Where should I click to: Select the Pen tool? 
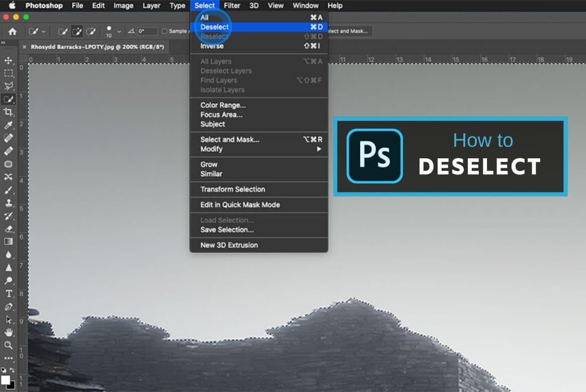pyautogui.click(x=8, y=307)
